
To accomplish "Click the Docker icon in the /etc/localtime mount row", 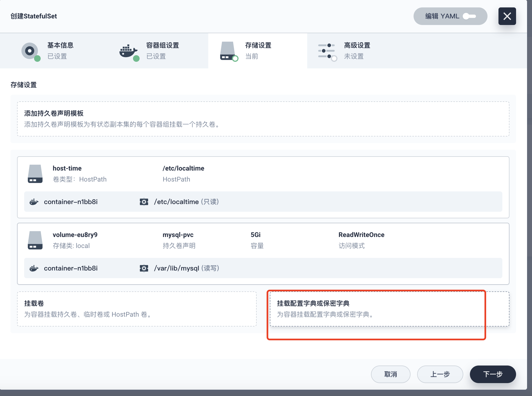I will click(x=34, y=202).
